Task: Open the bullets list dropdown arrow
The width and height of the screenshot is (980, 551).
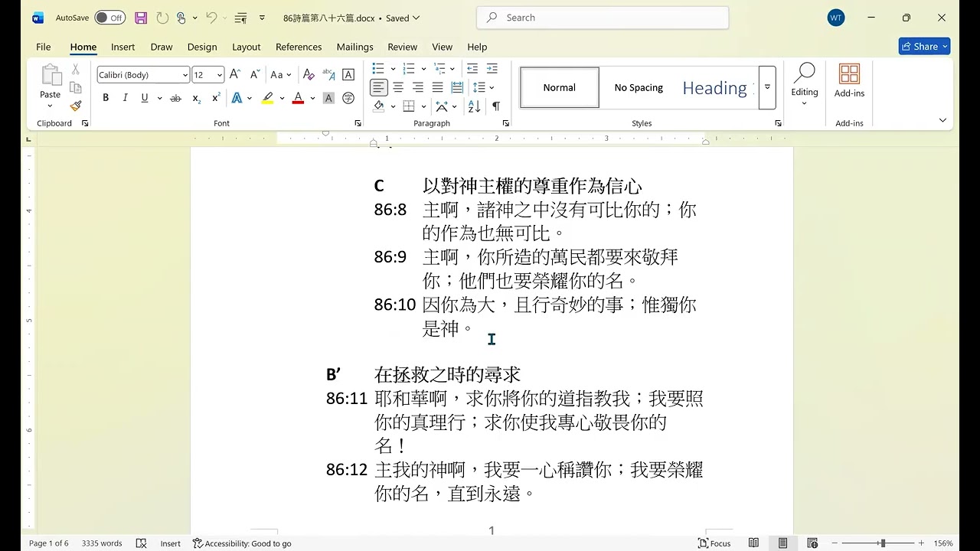Action: tap(392, 69)
